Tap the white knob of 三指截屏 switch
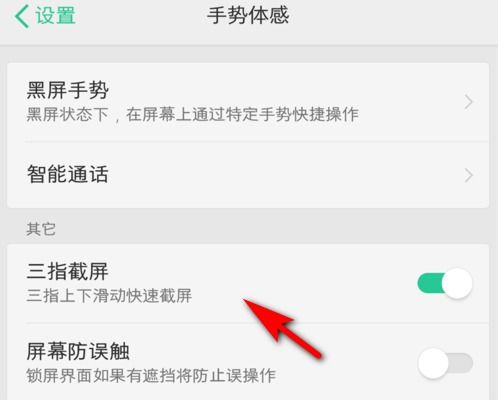500x400 pixels. pyautogui.click(x=457, y=283)
